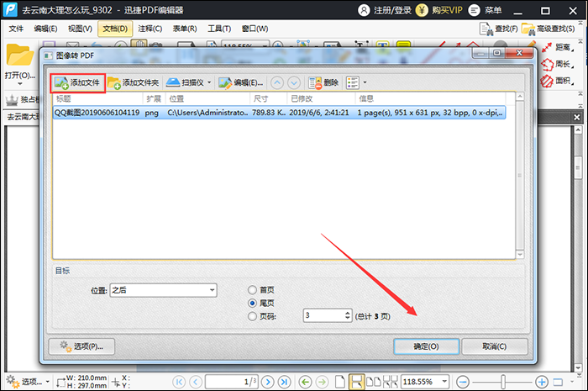Open the 文档(D) menu
Viewport: 588px width, 391px height.
click(x=115, y=29)
